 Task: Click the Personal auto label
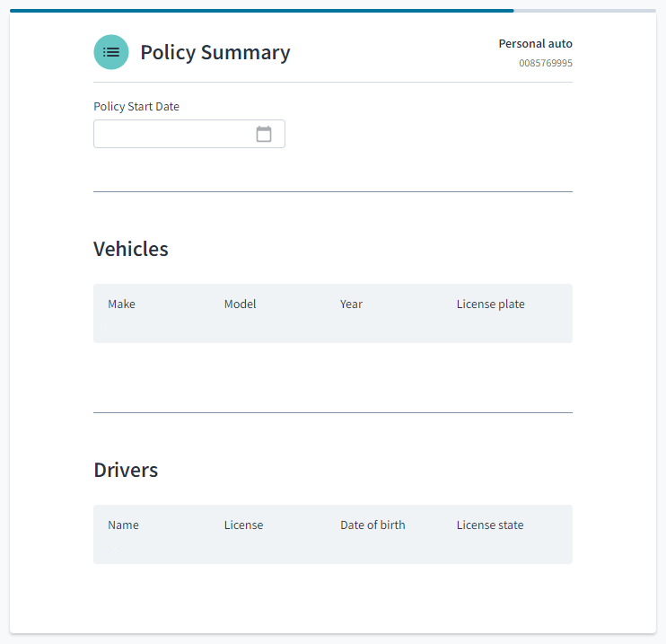[535, 43]
